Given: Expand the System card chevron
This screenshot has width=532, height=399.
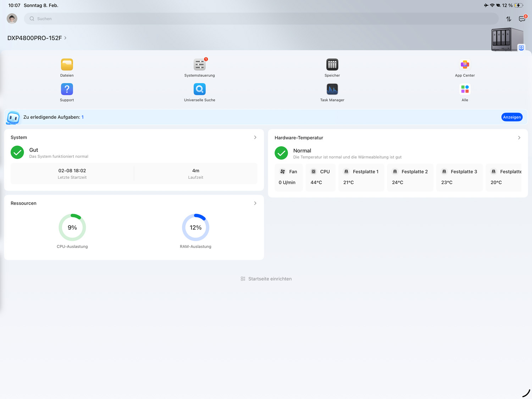Looking at the screenshot, I should pos(255,137).
